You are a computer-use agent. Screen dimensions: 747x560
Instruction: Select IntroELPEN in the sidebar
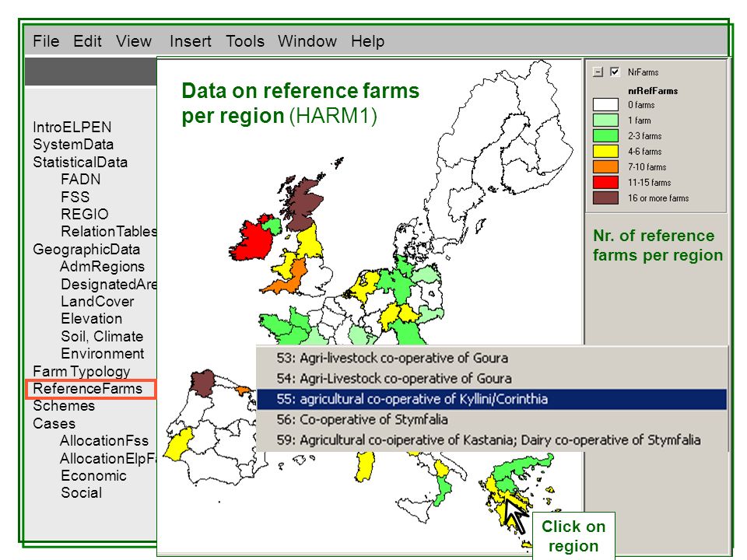[x=72, y=127]
